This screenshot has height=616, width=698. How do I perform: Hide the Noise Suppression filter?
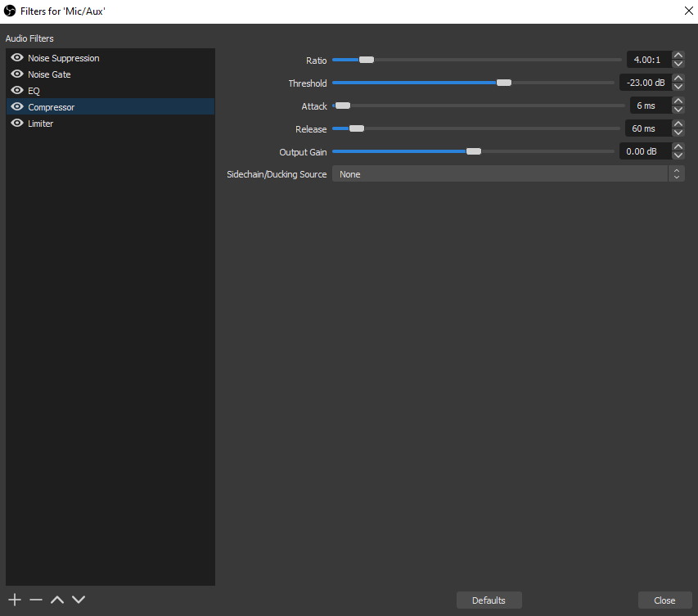(16, 58)
